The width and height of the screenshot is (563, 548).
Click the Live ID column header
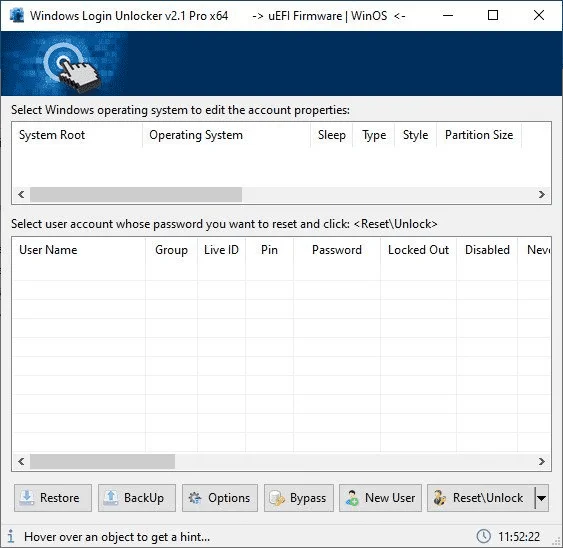coord(221,250)
